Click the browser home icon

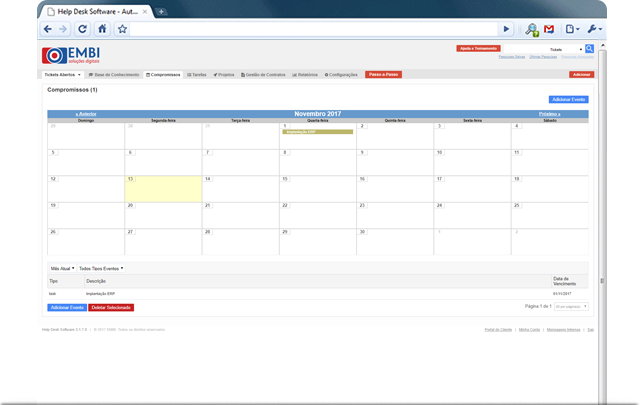[102, 29]
